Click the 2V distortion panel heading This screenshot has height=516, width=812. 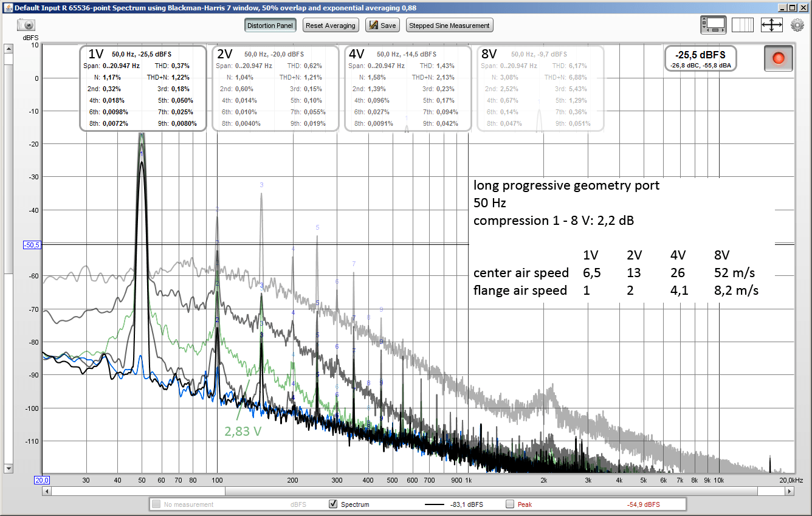[224, 54]
